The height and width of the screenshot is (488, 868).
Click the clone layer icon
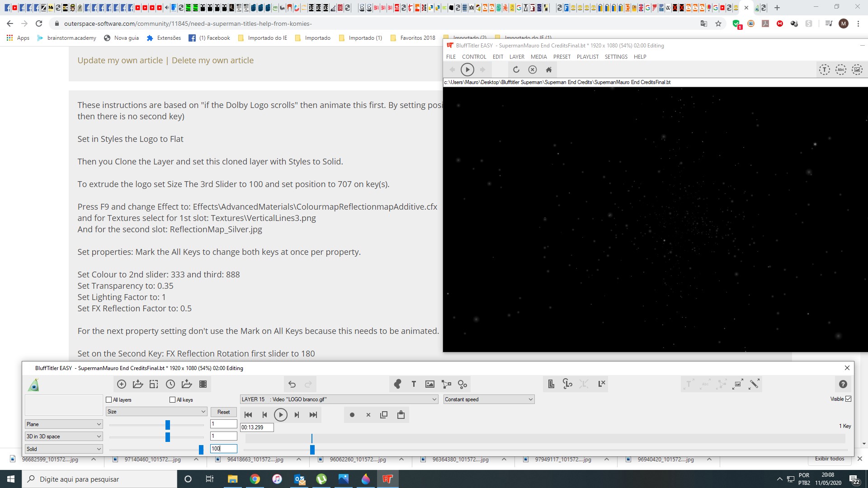[x=551, y=384]
